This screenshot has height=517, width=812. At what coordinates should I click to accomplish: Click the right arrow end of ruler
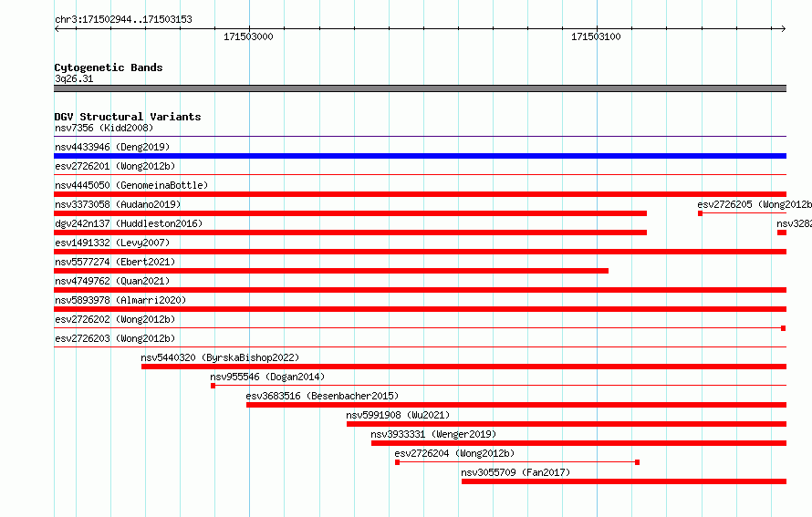[784, 29]
